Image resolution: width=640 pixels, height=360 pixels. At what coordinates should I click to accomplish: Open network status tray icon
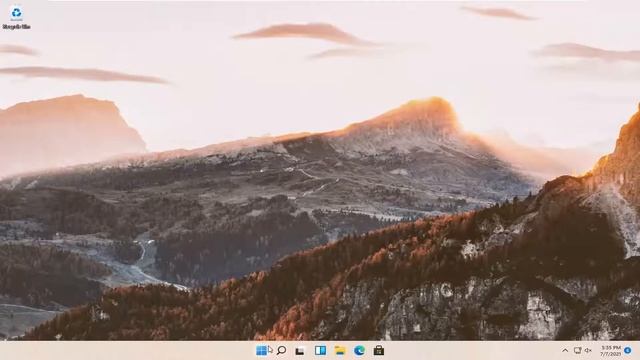pyautogui.click(x=578, y=351)
